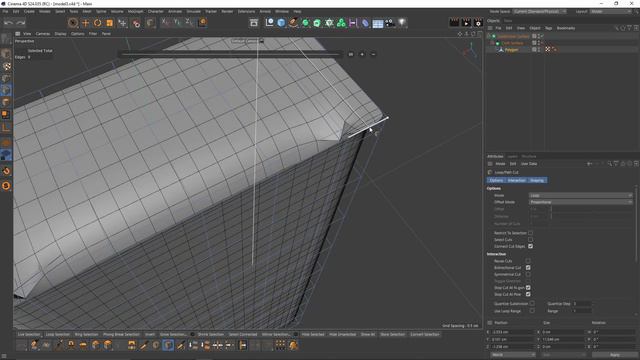640x360 pixels.
Task: Select the Scale tool icon
Action: tap(109, 23)
